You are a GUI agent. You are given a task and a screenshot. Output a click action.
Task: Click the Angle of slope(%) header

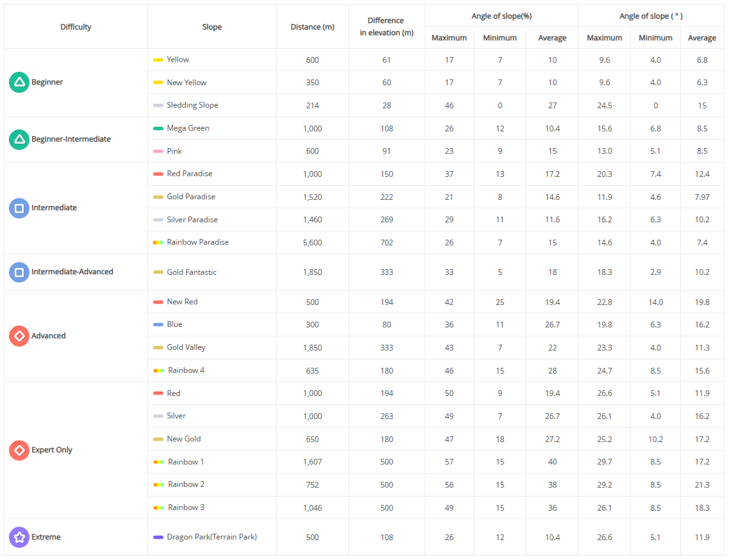[501, 16]
